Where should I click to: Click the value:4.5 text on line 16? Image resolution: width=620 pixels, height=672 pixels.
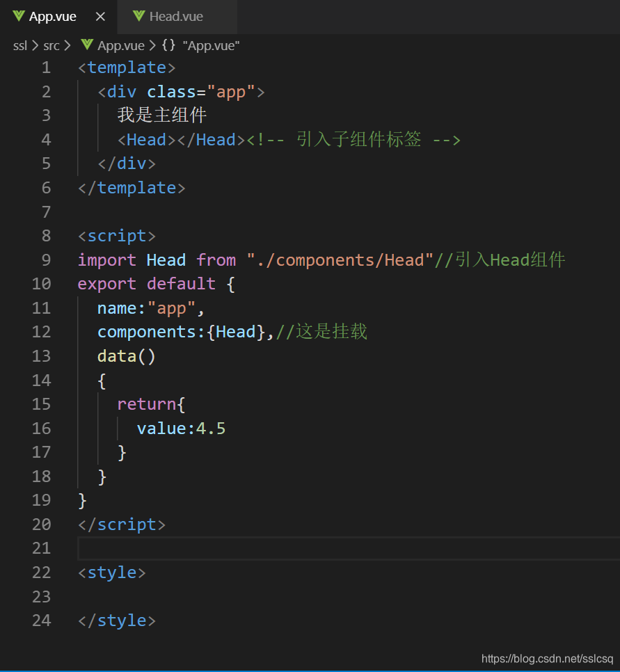[181, 428]
